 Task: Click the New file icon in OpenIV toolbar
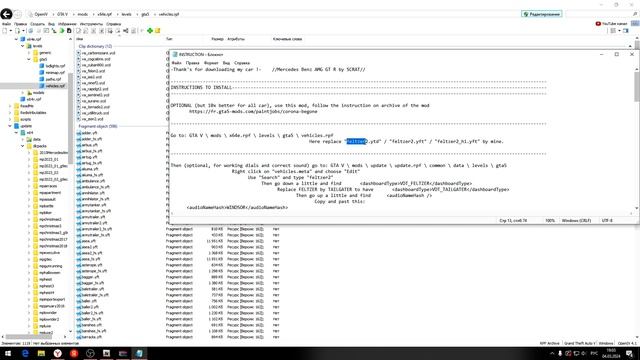(x=5, y=31)
